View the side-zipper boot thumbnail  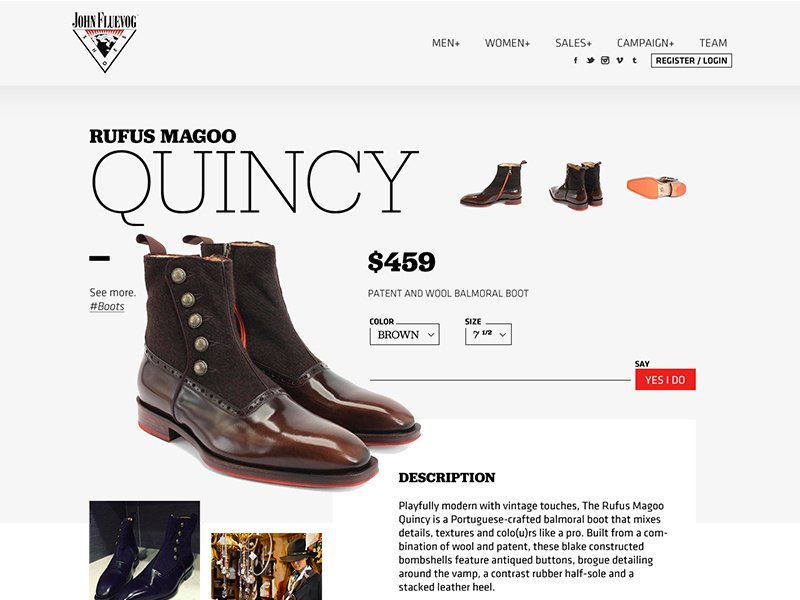pyautogui.click(x=493, y=184)
